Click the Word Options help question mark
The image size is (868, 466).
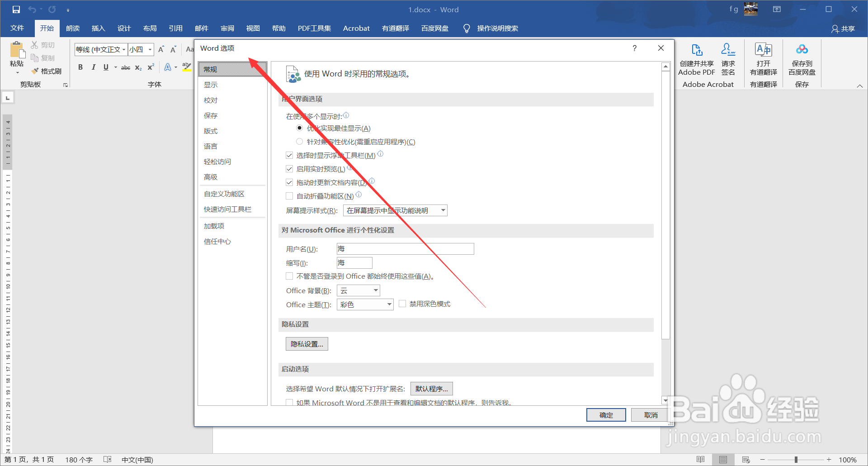635,48
